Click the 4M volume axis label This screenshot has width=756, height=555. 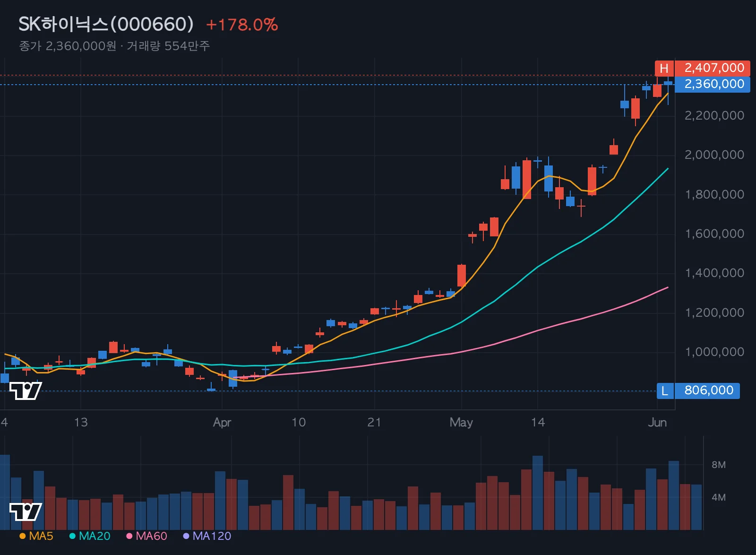click(x=719, y=498)
